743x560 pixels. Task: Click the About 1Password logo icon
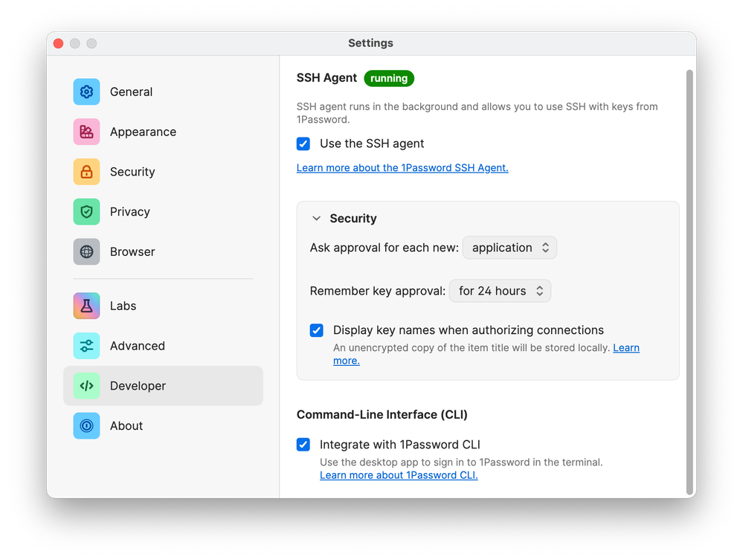pyautogui.click(x=86, y=425)
